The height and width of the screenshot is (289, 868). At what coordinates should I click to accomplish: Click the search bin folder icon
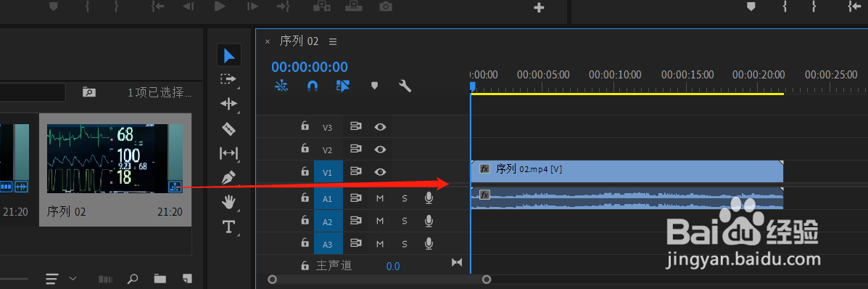88,92
